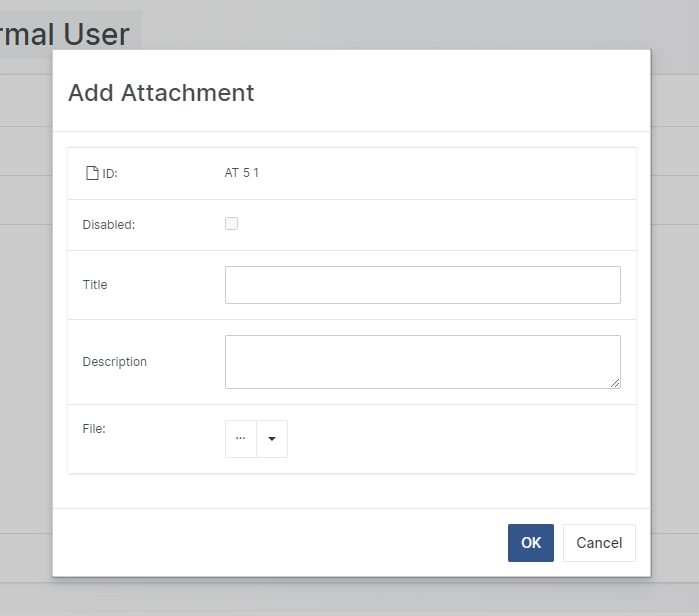Expand the File dropdown arrow
The width and height of the screenshot is (699, 616).
272,439
